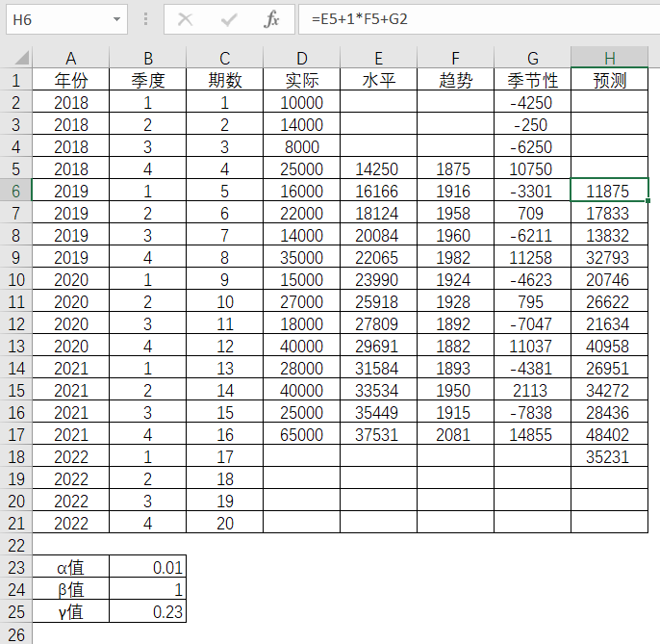Select the α值 cell containing 0.01
This screenshot has height=644, width=660.
(147, 567)
